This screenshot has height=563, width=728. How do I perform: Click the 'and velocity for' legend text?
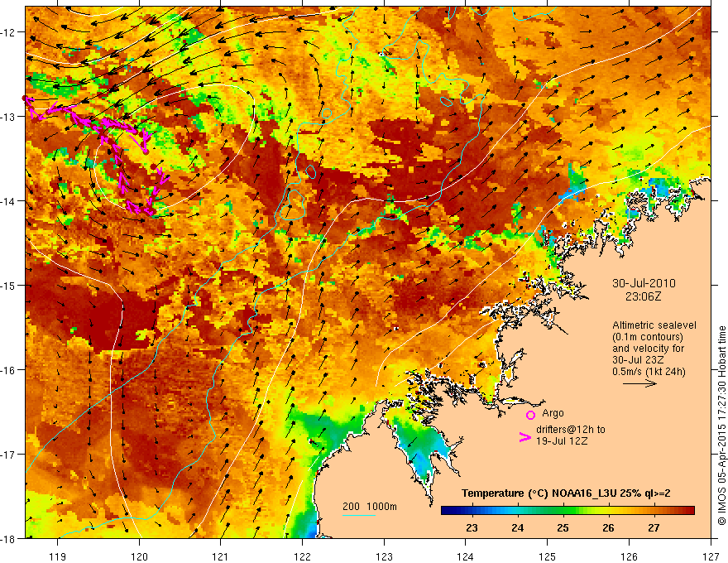tap(648, 349)
